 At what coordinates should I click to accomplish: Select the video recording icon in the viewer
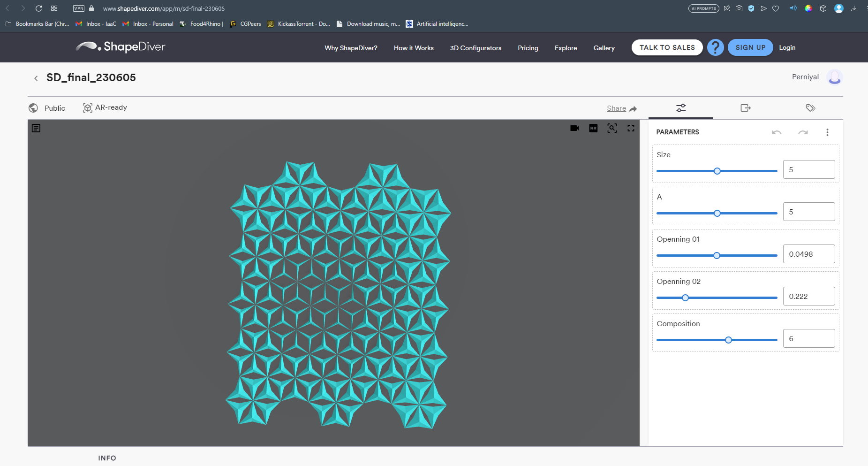(x=574, y=128)
